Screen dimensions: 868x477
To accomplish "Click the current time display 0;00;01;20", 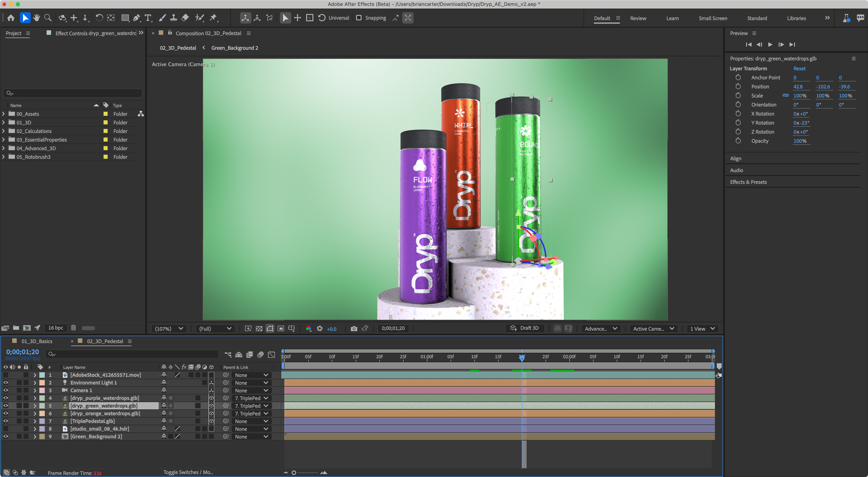I will coord(23,352).
